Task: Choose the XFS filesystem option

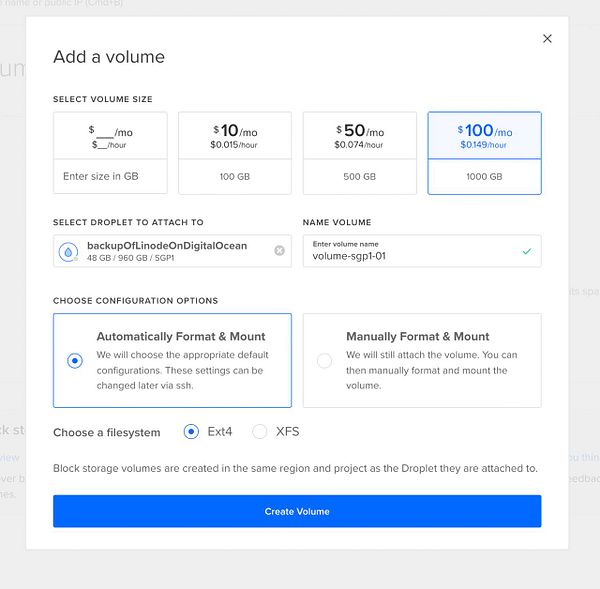Action: (260, 432)
